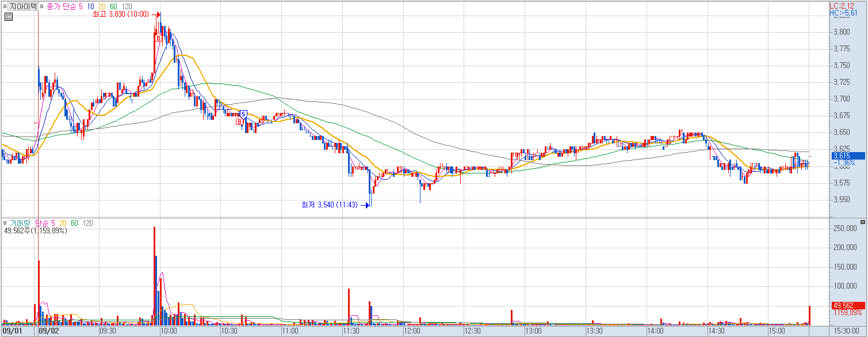
Task: Click the 11:30 time axis label
Action: click(x=351, y=331)
